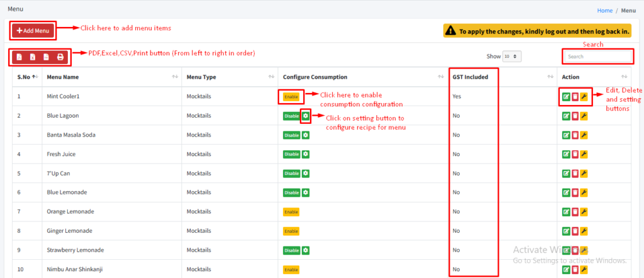Open the Show entries dropdown
644x278 pixels.
pyautogui.click(x=513, y=57)
